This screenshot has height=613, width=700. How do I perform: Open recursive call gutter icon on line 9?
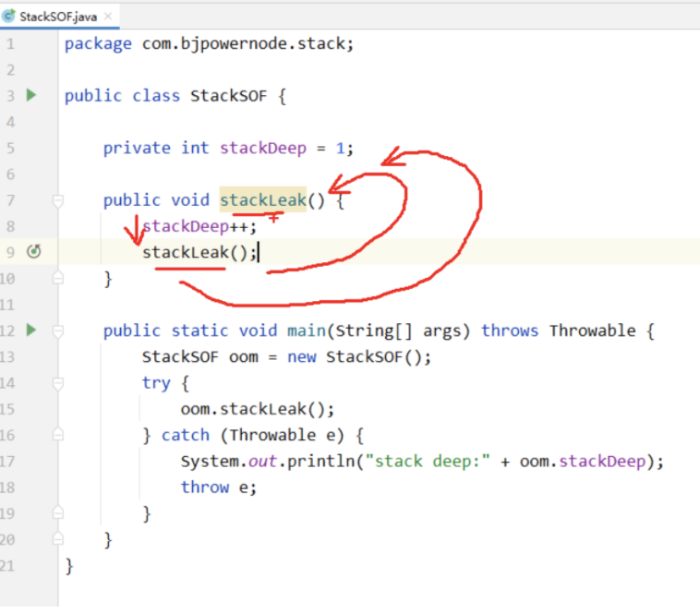[34, 252]
